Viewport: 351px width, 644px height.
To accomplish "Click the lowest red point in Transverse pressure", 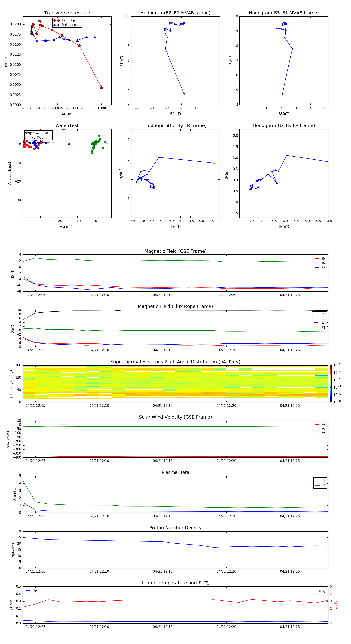I will pyautogui.click(x=101, y=88).
